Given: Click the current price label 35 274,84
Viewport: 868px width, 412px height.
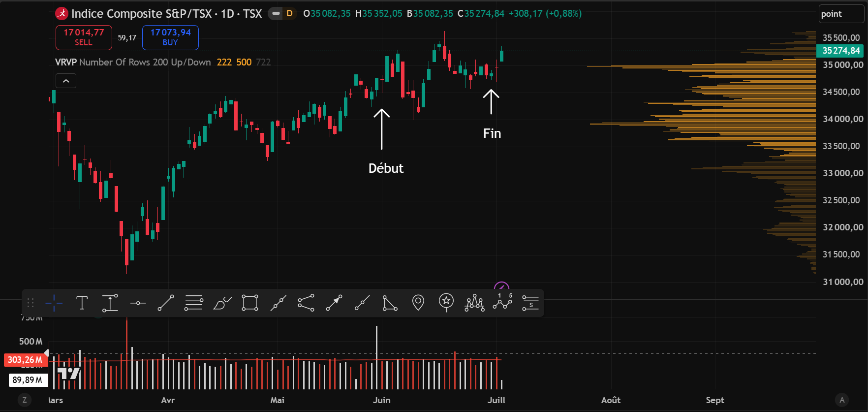Looking at the screenshot, I should [841, 51].
